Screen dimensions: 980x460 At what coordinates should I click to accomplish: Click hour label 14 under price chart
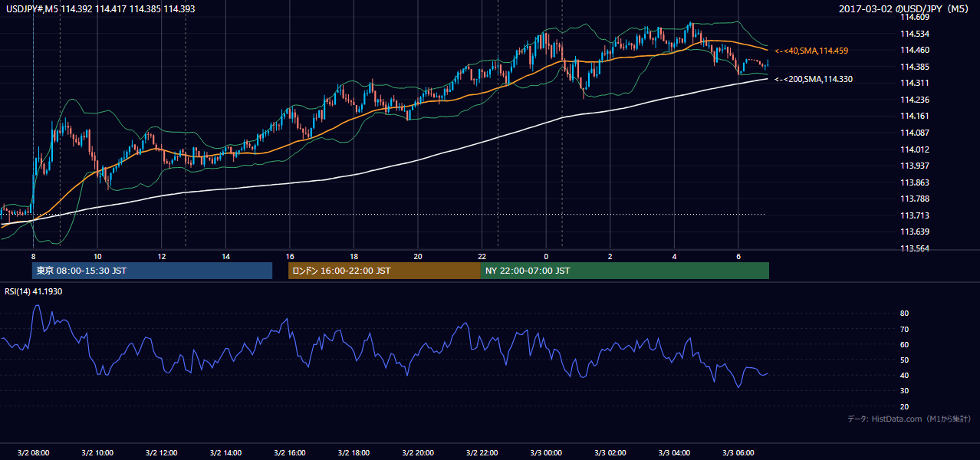225,256
